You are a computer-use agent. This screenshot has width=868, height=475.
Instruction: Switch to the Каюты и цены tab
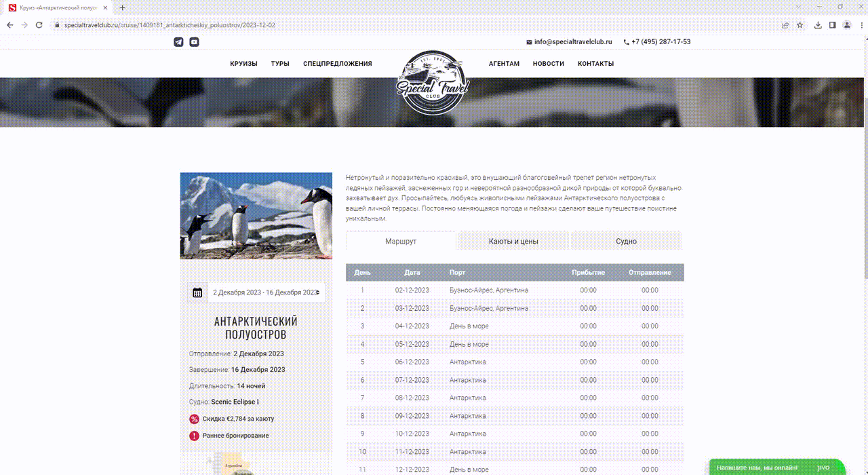[x=513, y=241]
